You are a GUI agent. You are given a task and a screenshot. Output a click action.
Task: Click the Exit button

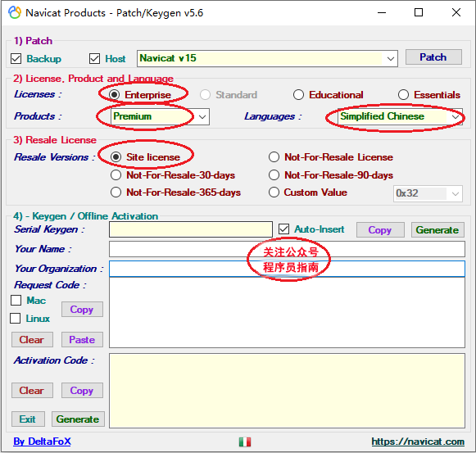tap(28, 419)
